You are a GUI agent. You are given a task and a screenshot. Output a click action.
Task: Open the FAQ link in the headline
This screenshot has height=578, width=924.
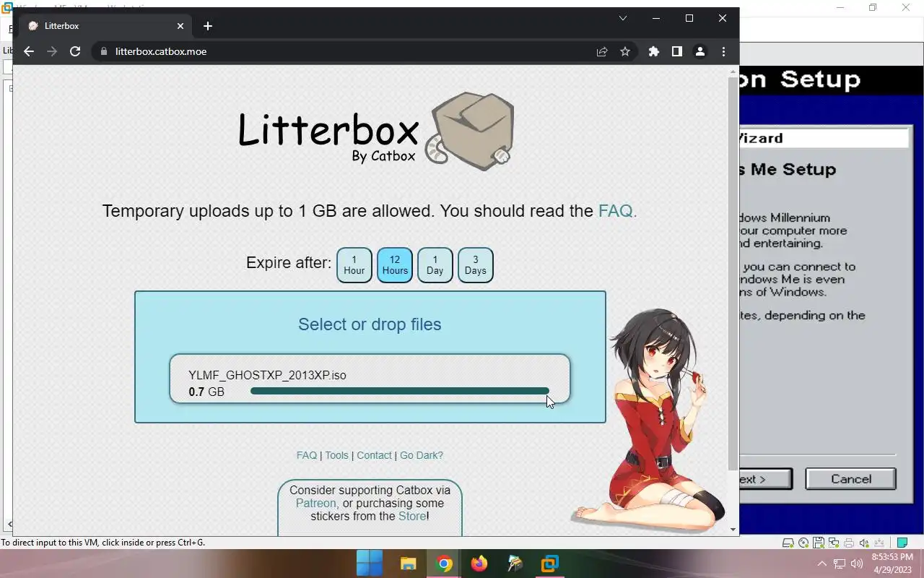[616, 211]
